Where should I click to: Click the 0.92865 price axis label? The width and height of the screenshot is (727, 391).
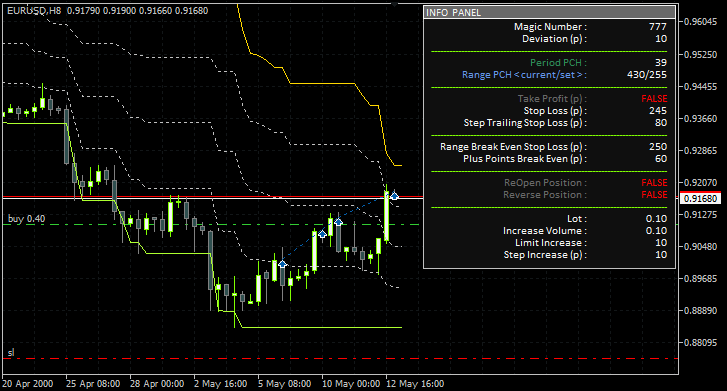[701, 151]
